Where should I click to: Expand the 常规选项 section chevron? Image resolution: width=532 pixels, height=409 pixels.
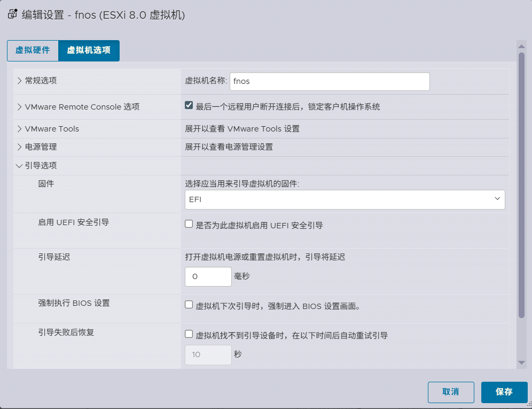20,81
